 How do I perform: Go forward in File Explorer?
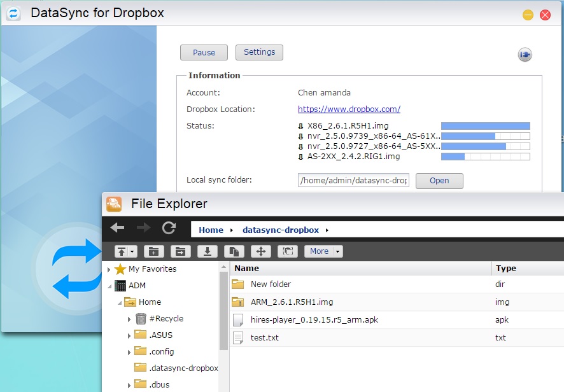(x=143, y=227)
